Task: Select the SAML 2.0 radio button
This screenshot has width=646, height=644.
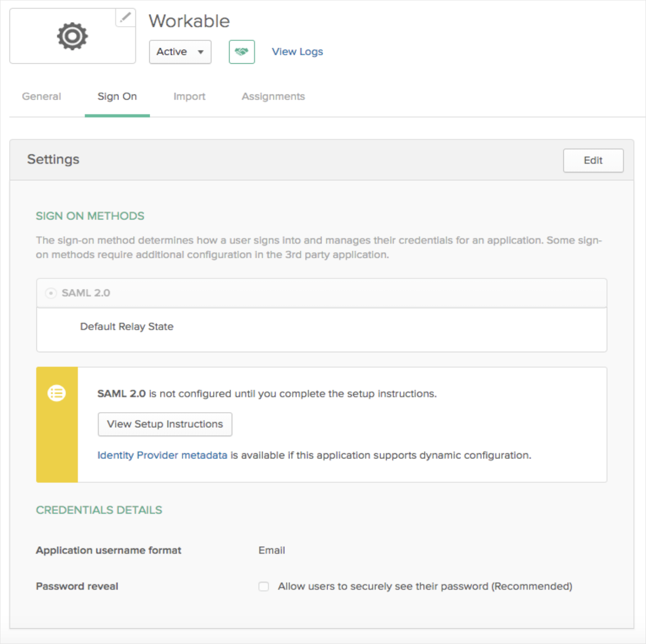Action: (x=51, y=293)
